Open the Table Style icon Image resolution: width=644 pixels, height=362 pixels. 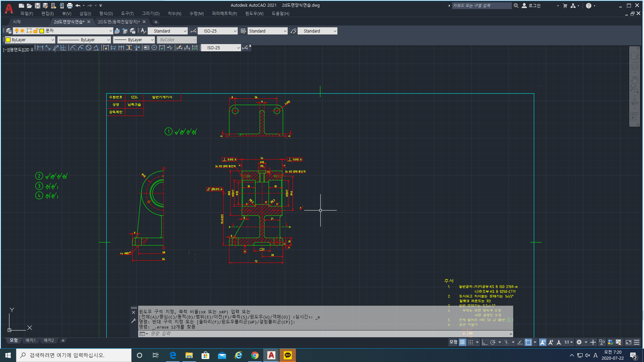244,31
